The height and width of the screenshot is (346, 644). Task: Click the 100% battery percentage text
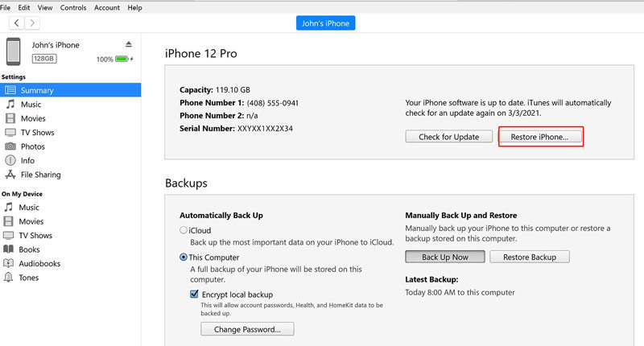[x=105, y=60]
